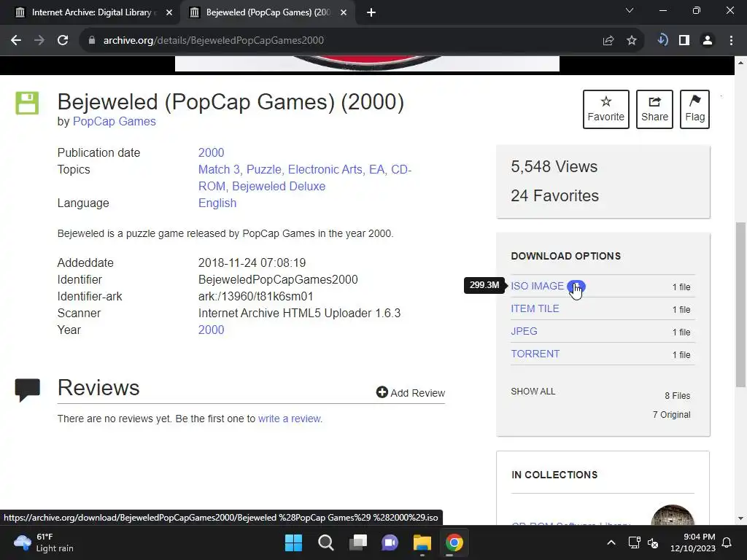Click the 'ark:/13960/t81k6sm01' value
The height and width of the screenshot is (560, 747).
coord(256,297)
